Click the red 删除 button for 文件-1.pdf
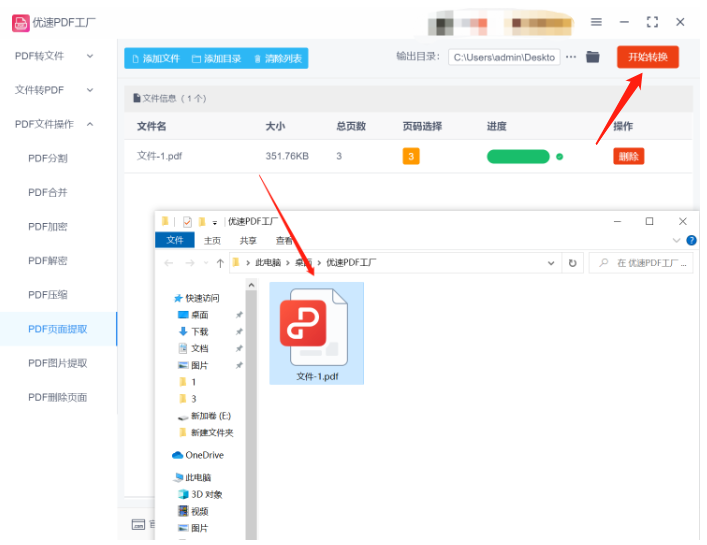707x545 pixels. tap(629, 156)
